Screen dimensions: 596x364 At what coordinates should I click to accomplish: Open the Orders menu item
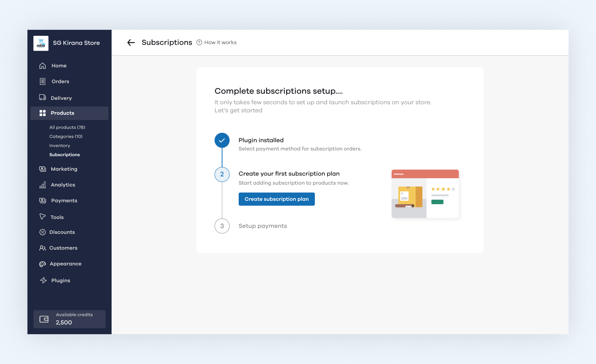[60, 81]
